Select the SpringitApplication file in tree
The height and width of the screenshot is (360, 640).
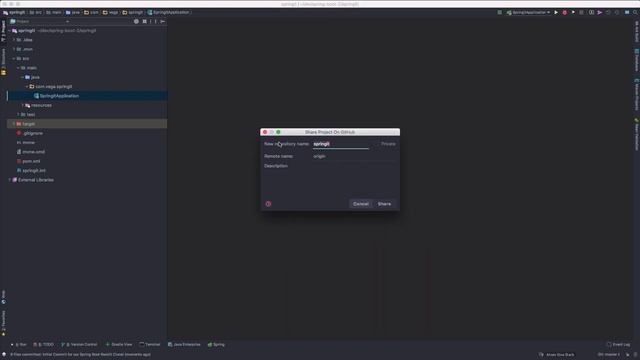[59, 96]
